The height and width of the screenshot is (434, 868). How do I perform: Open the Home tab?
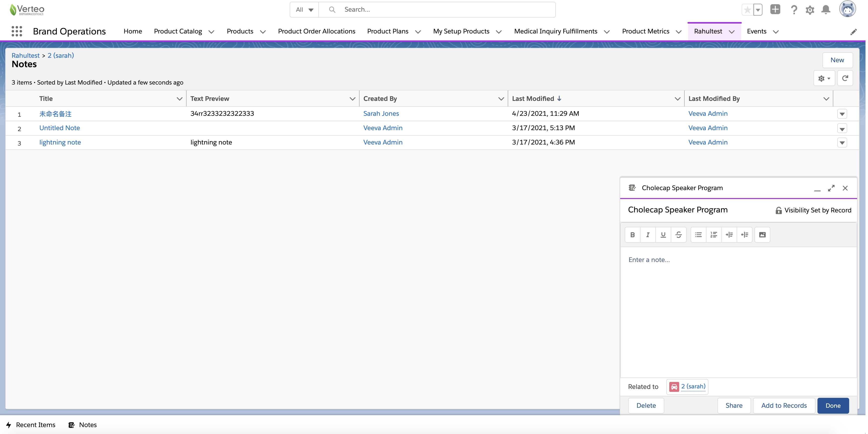pos(133,31)
